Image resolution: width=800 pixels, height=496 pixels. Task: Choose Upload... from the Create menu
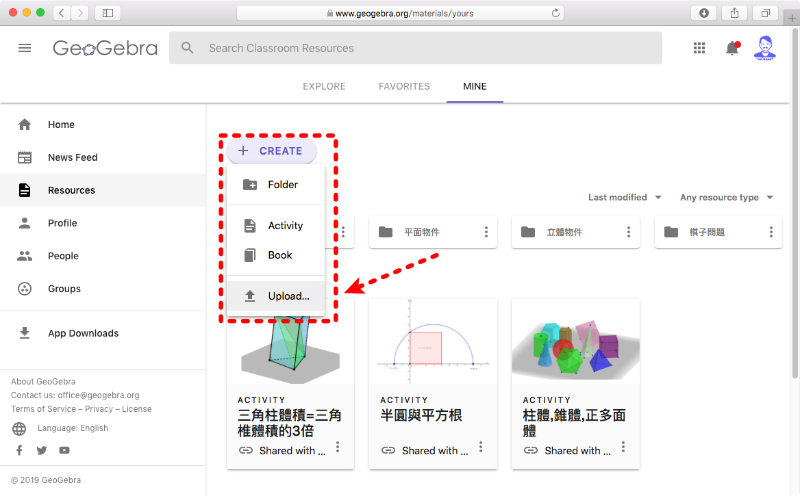tap(276, 296)
